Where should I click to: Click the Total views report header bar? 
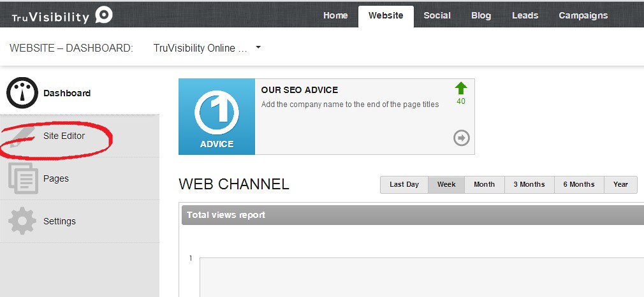click(413, 215)
